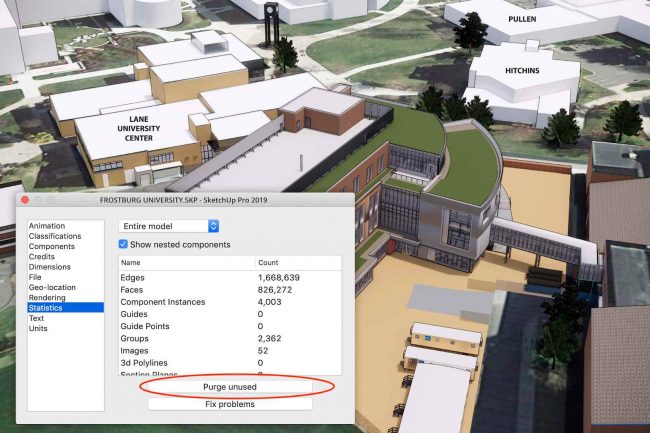The image size is (650, 433).
Task: Select the Component Instances table row
Action: (x=230, y=301)
